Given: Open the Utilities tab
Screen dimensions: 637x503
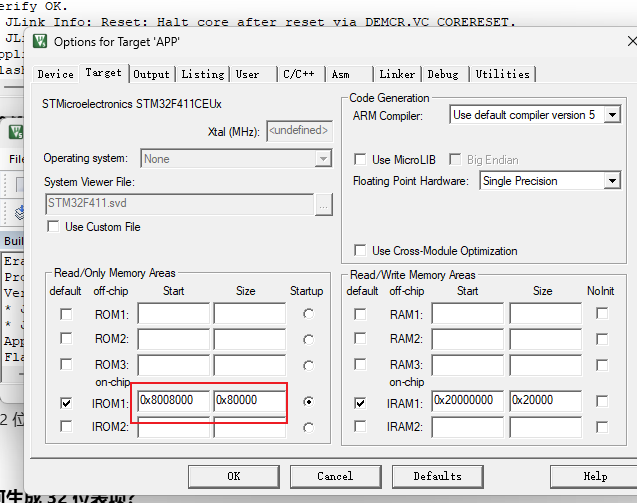Looking at the screenshot, I should coord(503,74).
